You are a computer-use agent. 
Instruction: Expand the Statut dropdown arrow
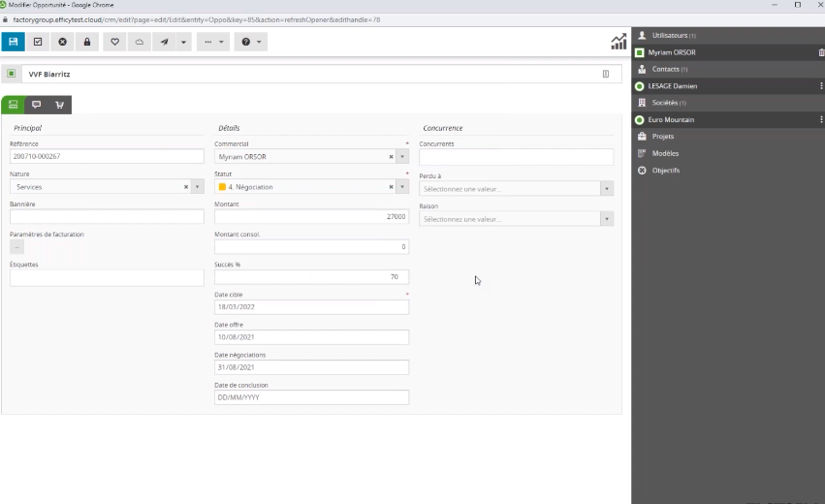[403, 187]
